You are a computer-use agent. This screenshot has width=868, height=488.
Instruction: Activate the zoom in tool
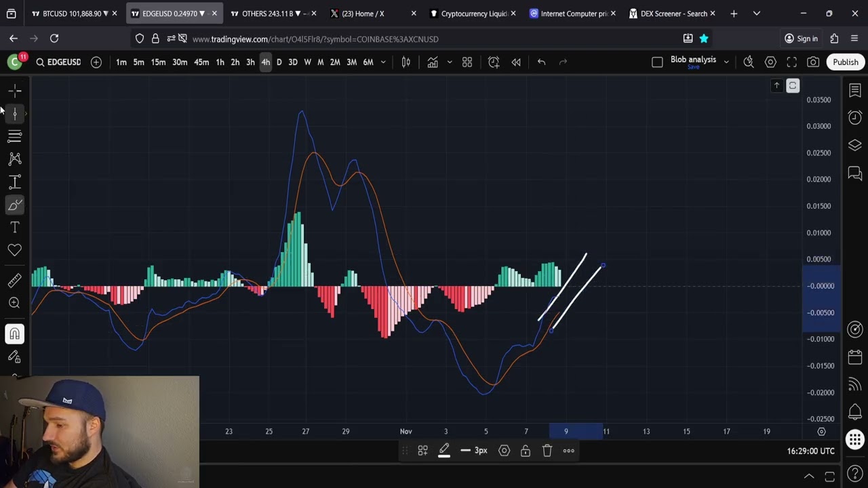point(15,303)
